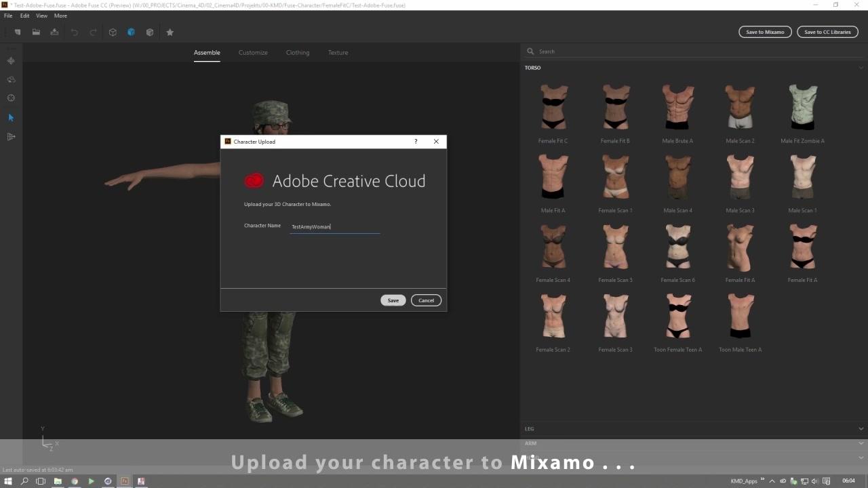Select the Move tool in the left toolbar
This screenshot has height=488, width=868.
pos(10,61)
